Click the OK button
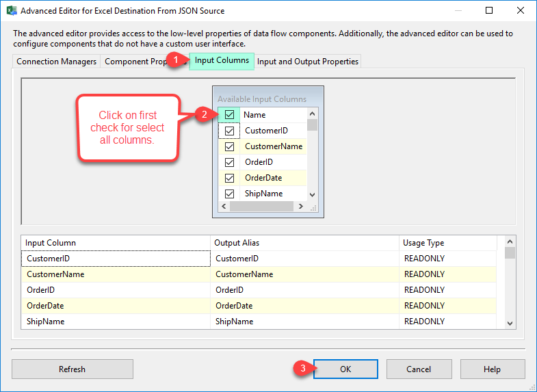This screenshot has height=392, width=537. pos(345,369)
